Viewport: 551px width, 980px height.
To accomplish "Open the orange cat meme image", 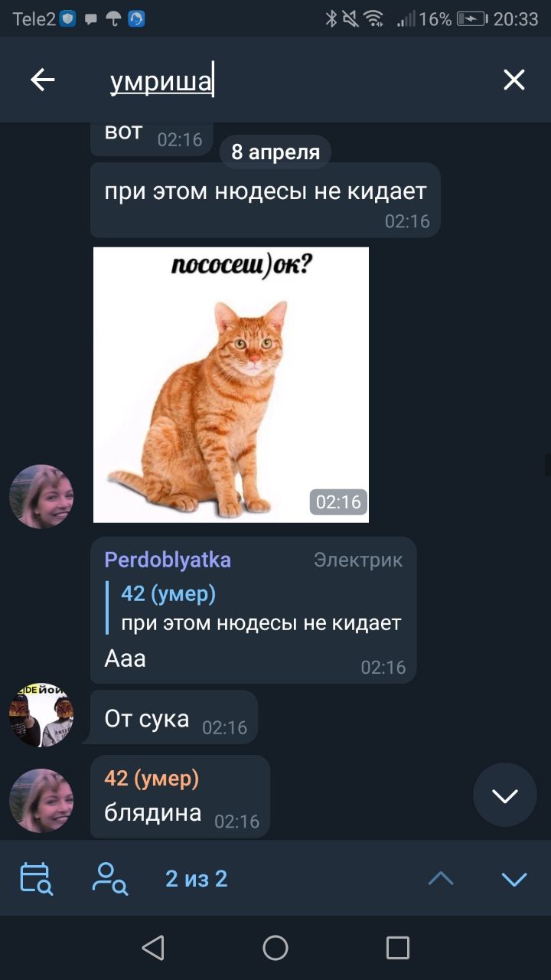I will [231, 384].
